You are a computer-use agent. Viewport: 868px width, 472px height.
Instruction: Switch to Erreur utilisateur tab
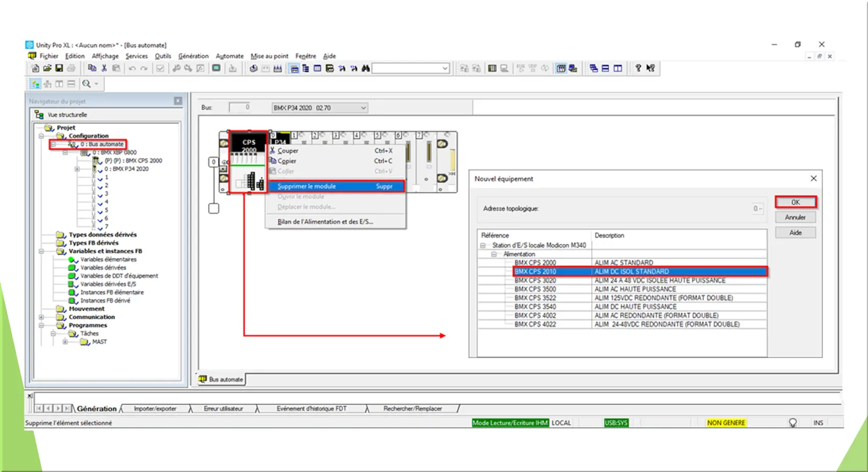click(223, 409)
